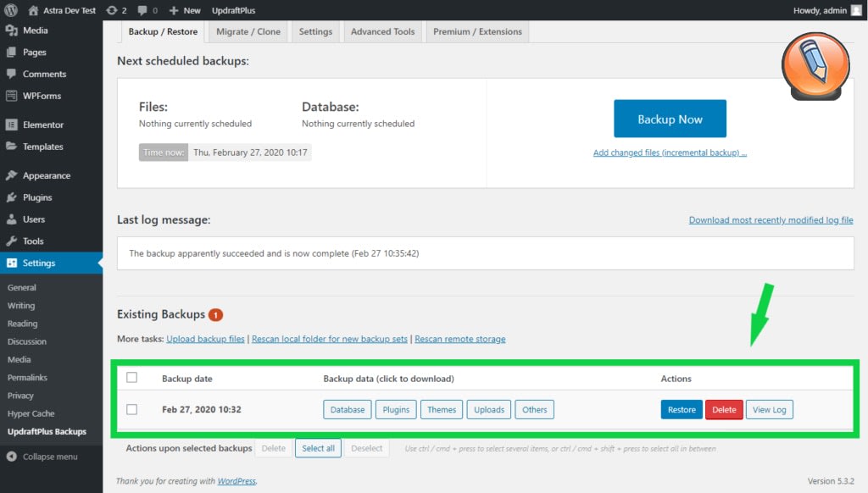Download the Others backup data
Viewport: 868px width, 493px height.
[534, 409]
